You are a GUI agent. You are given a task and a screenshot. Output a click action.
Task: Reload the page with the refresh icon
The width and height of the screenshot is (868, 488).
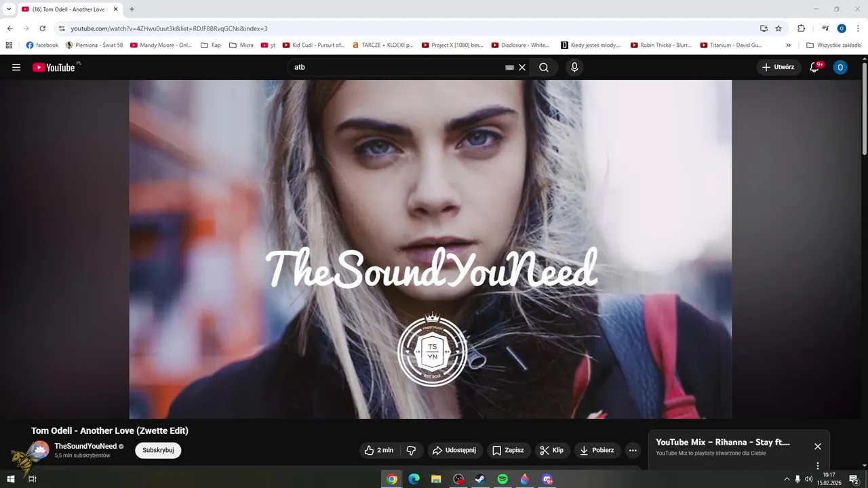(x=43, y=28)
